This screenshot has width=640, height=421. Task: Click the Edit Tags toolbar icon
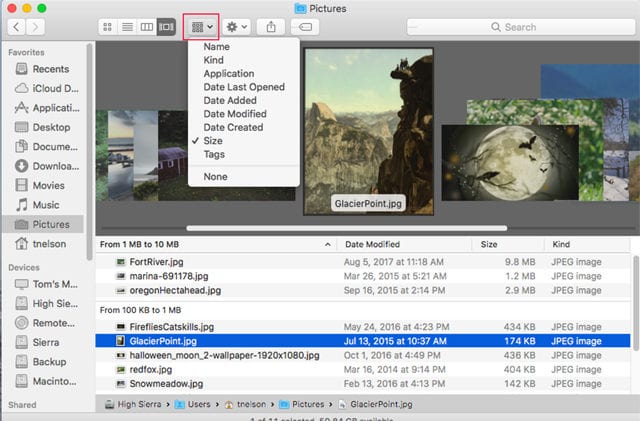(x=304, y=27)
